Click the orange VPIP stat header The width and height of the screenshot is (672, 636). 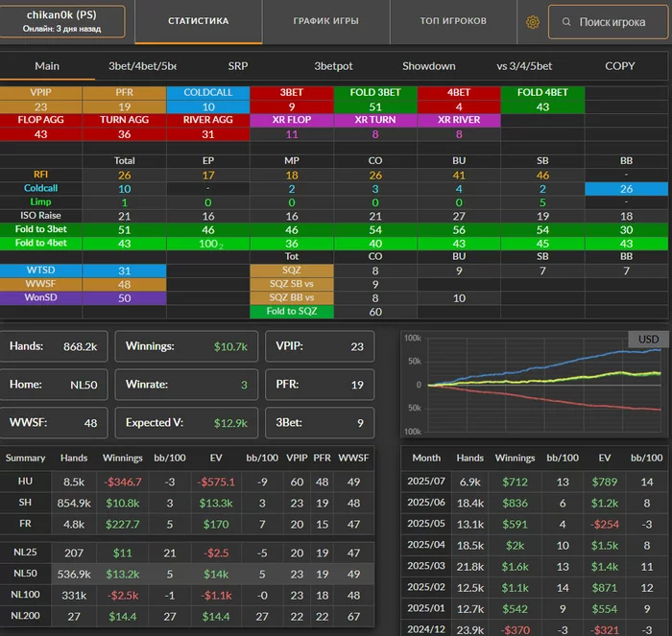click(x=41, y=93)
